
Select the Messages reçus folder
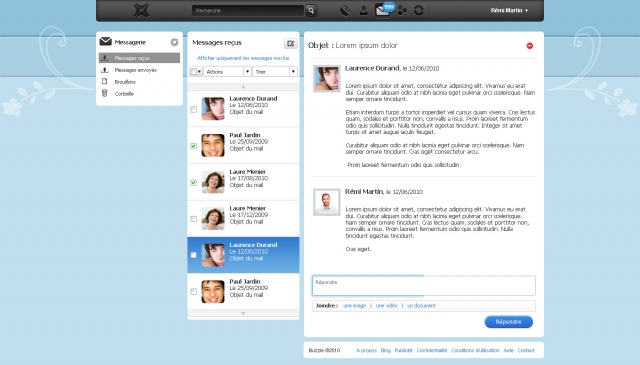point(139,58)
